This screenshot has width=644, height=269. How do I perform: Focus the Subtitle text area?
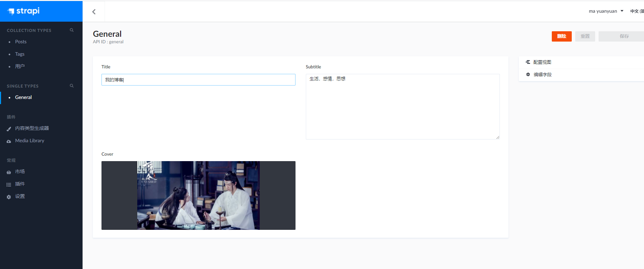403,107
